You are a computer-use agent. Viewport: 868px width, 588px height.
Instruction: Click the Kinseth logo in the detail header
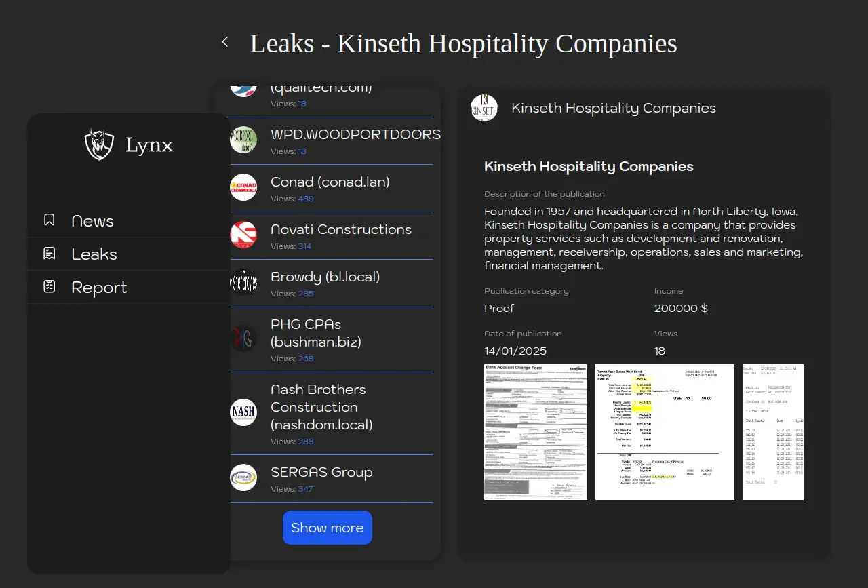tap(484, 109)
